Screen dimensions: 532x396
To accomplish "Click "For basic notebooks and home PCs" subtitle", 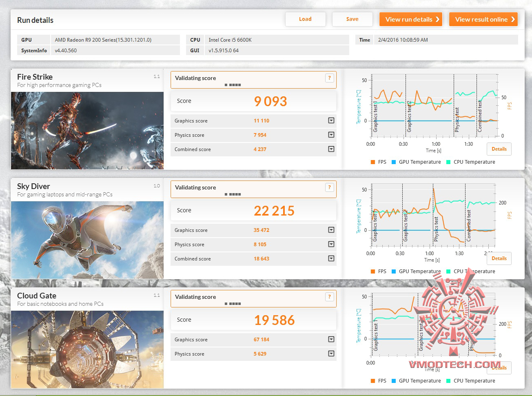I will point(60,304).
